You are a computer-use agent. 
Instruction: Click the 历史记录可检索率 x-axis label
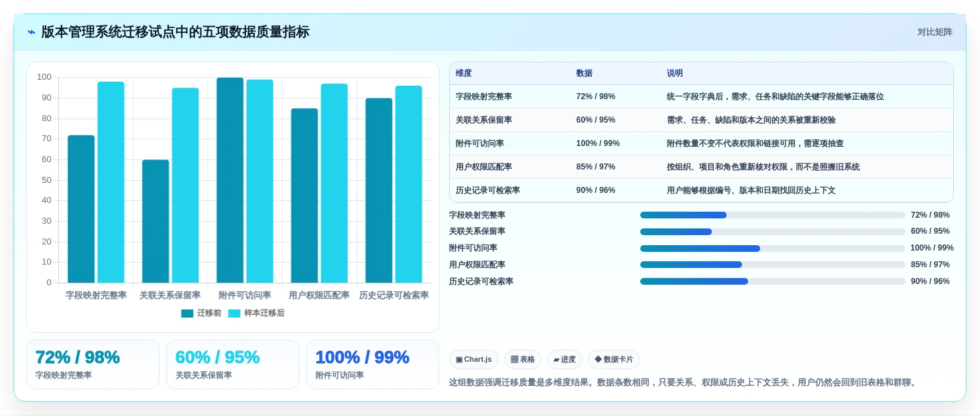pos(393,295)
